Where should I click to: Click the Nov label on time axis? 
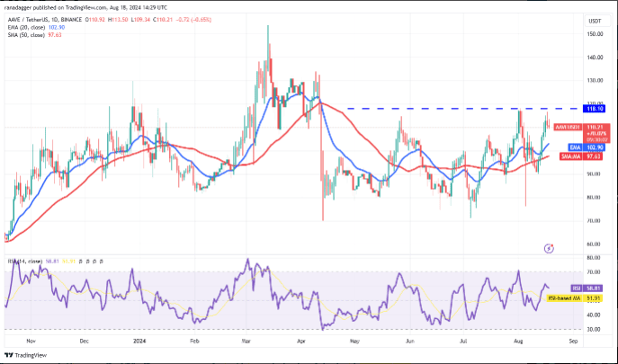click(x=31, y=342)
